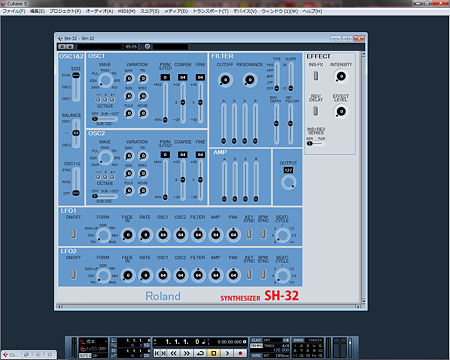Click the transport Rewind button
The image size is (450, 360).
click(x=174, y=353)
